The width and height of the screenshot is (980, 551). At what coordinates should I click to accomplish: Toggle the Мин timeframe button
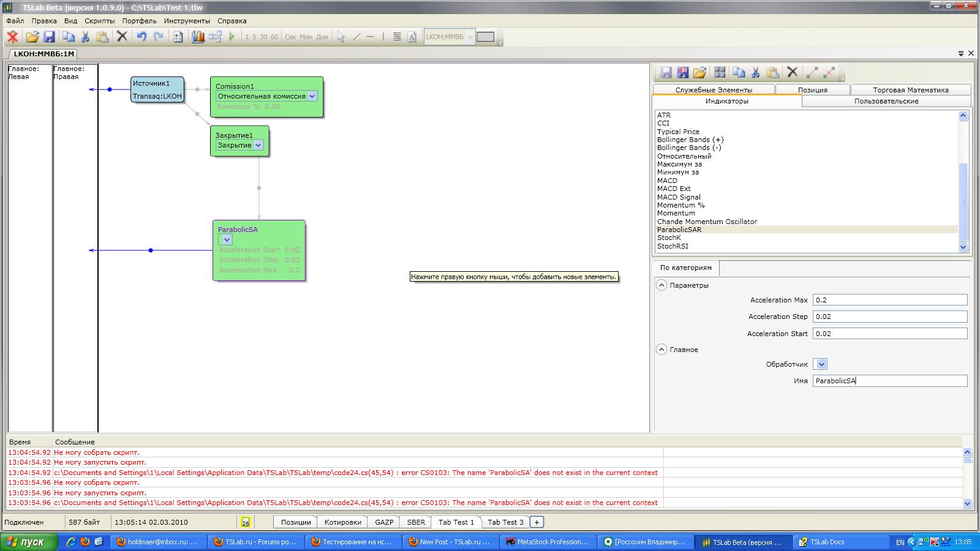tap(306, 37)
